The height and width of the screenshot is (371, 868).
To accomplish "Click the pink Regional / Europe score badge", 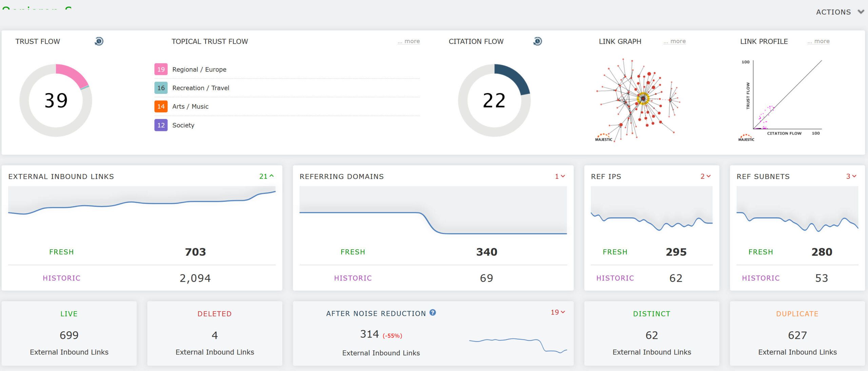I will tap(161, 69).
